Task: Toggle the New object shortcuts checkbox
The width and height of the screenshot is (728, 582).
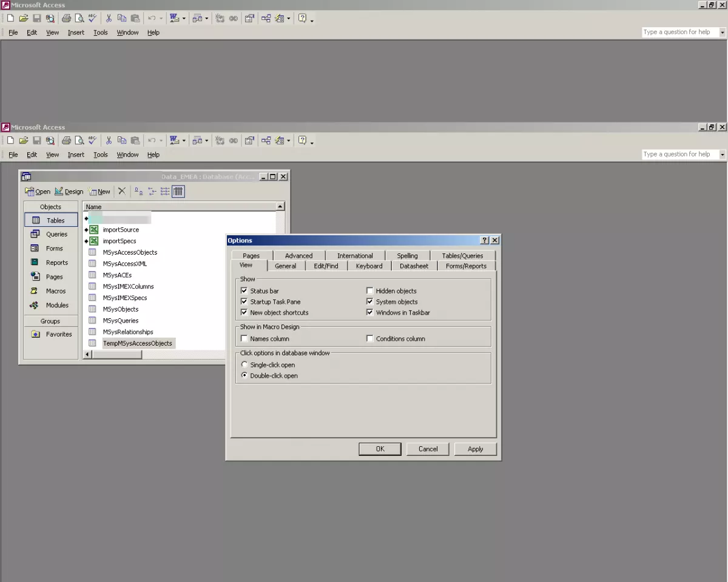Action: 244,313
